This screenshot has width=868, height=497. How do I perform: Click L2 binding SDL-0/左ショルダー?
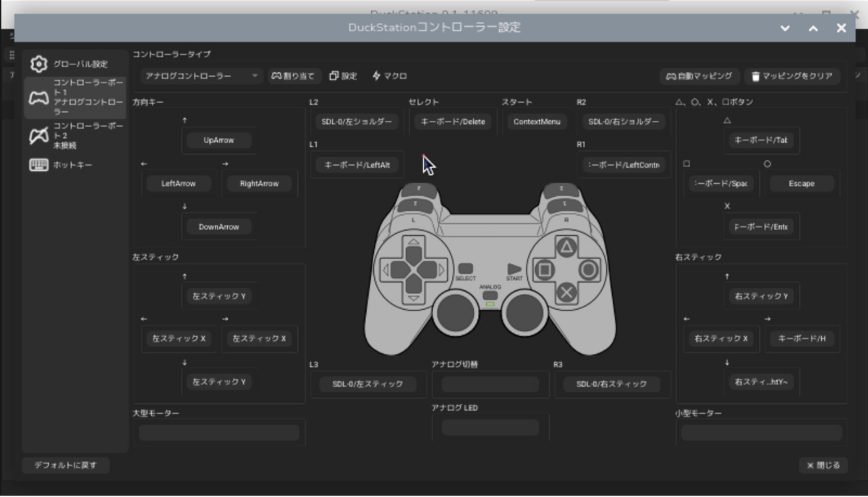click(x=357, y=122)
